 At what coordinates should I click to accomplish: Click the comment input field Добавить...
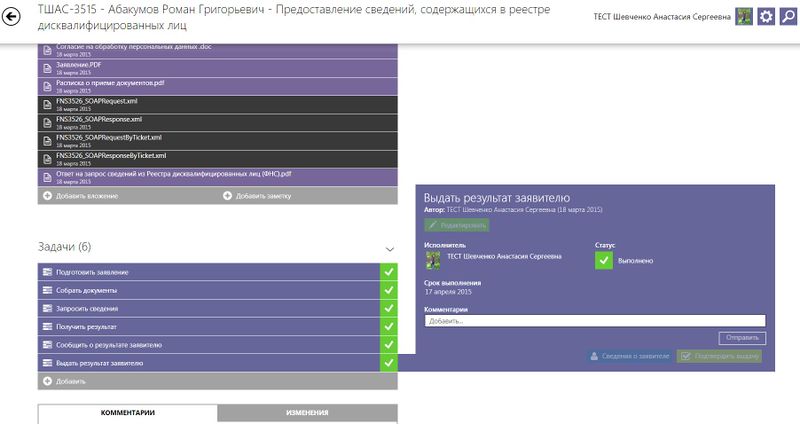595,321
